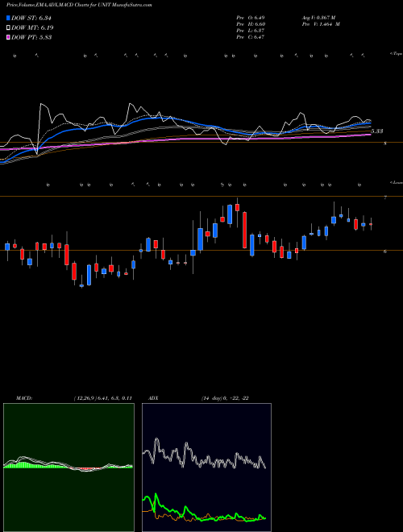This screenshot has width=403, height=532.
Task: Click the 5.83 value at EMA line end
Action: coord(377,131)
